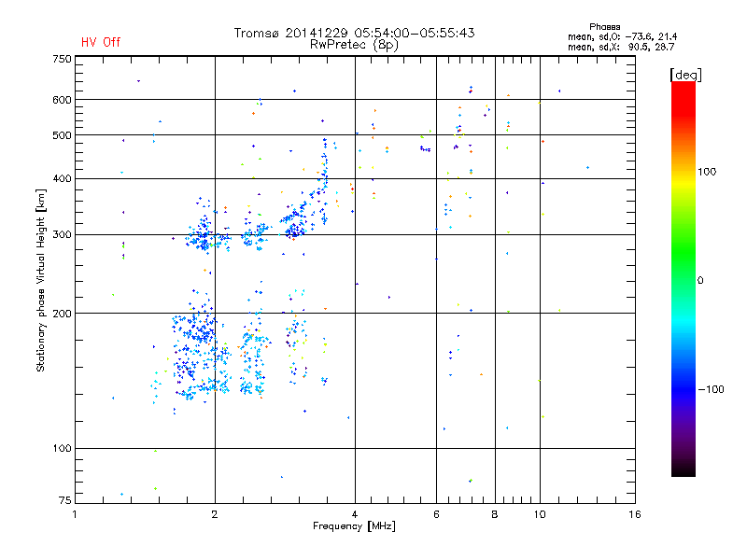Click the '600' height axis label

click(x=63, y=100)
